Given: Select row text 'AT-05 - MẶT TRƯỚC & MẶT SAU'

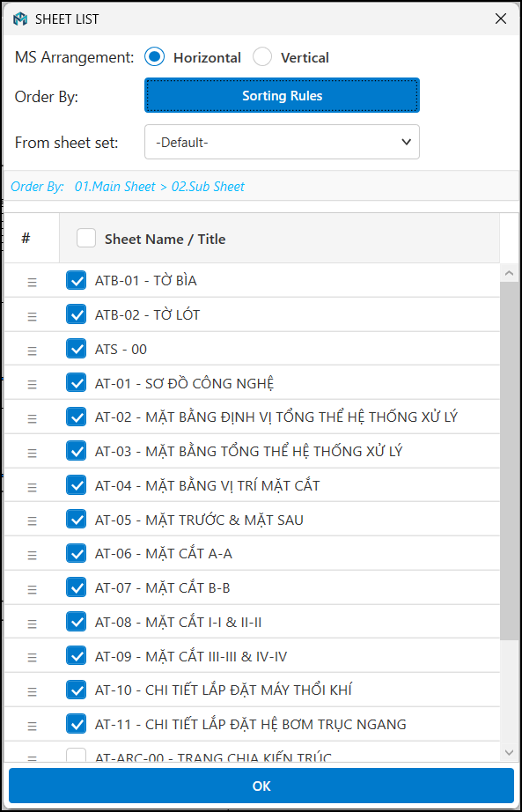Looking at the screenshot, I should point(199,520).
